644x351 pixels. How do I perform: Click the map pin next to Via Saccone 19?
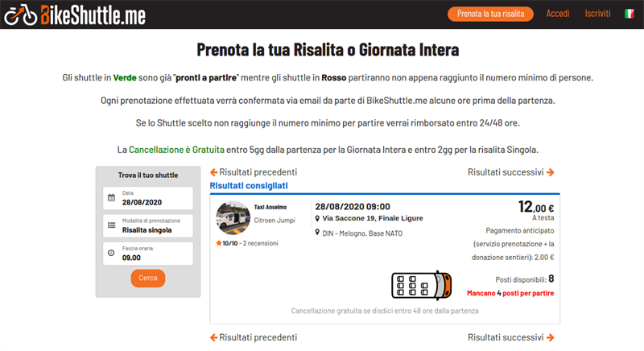pos(317,218)
